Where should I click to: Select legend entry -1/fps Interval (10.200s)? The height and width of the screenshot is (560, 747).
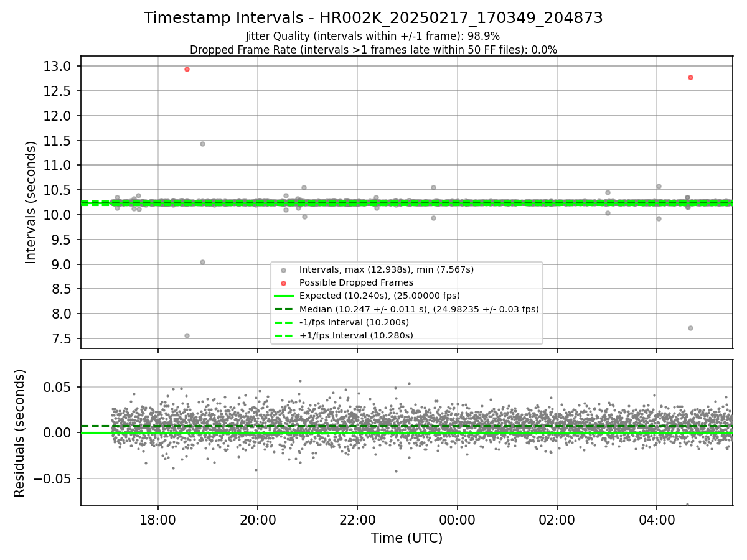pos(354,322)
